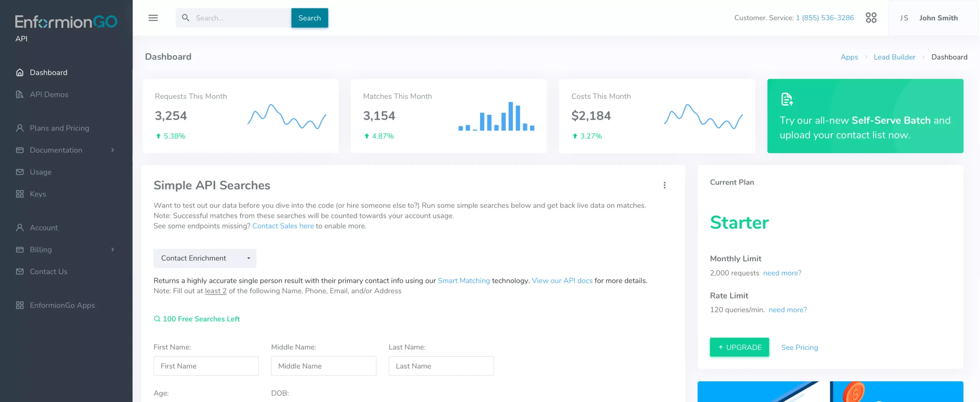
Task: Open View our API docs link
Action: click(562, 281)
